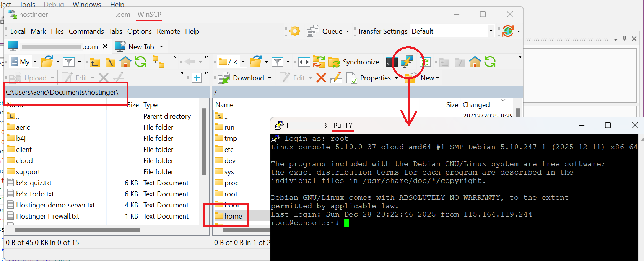Open the Tabs menu
644x261 pixels.
115,31
